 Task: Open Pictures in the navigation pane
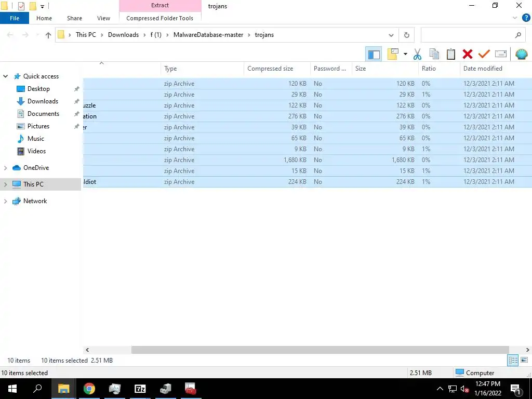[38, 126]
